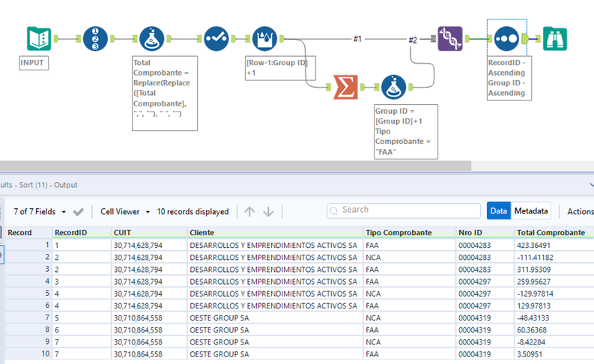Select record row number 5
Image resolution: width=594 pixels, height=364 pixels.
tap(28, 294)
